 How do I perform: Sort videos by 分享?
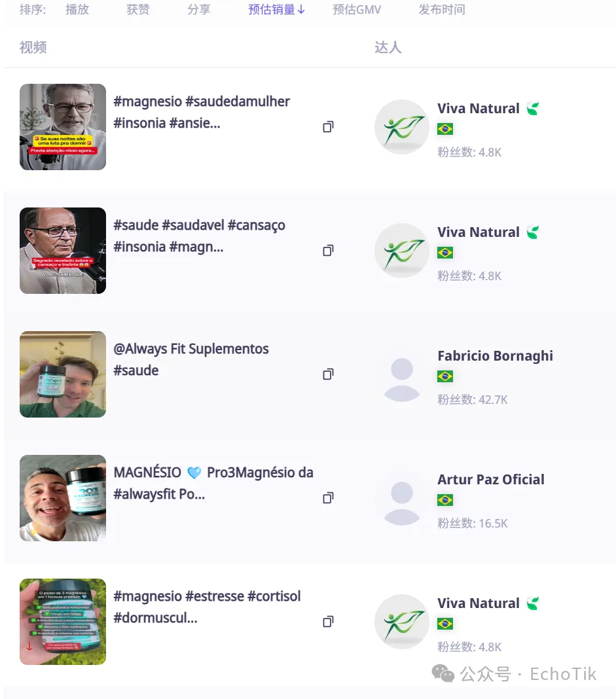click(x=199, y=10)
